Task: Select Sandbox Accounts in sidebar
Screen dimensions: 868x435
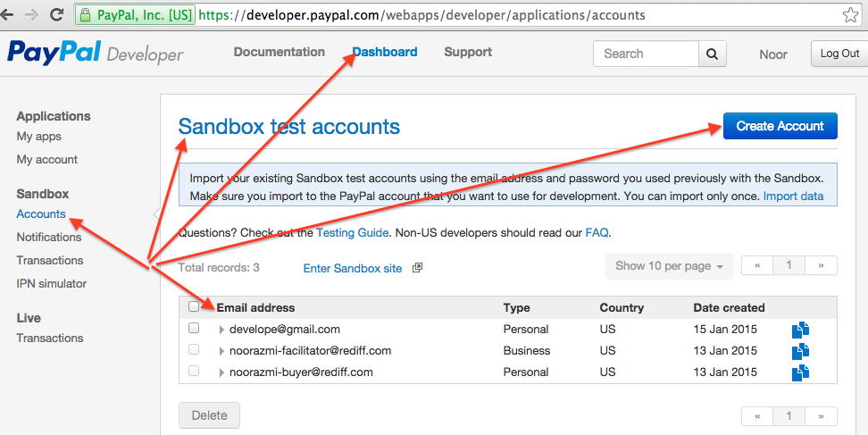Action: point(41,213)
